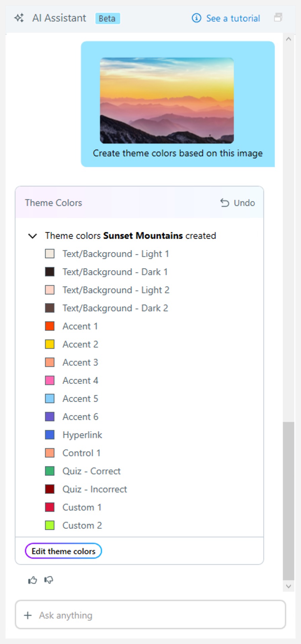Viewport: 301px width, 644px height.
Task: Select the Accent 2 yellow swatch
Action: tap(50, 344)
